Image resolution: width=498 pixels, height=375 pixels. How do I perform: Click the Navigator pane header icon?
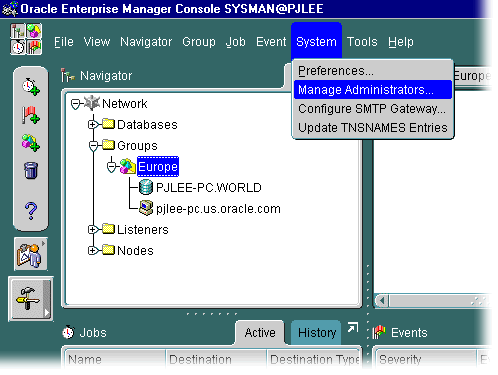tap(68, 75)
